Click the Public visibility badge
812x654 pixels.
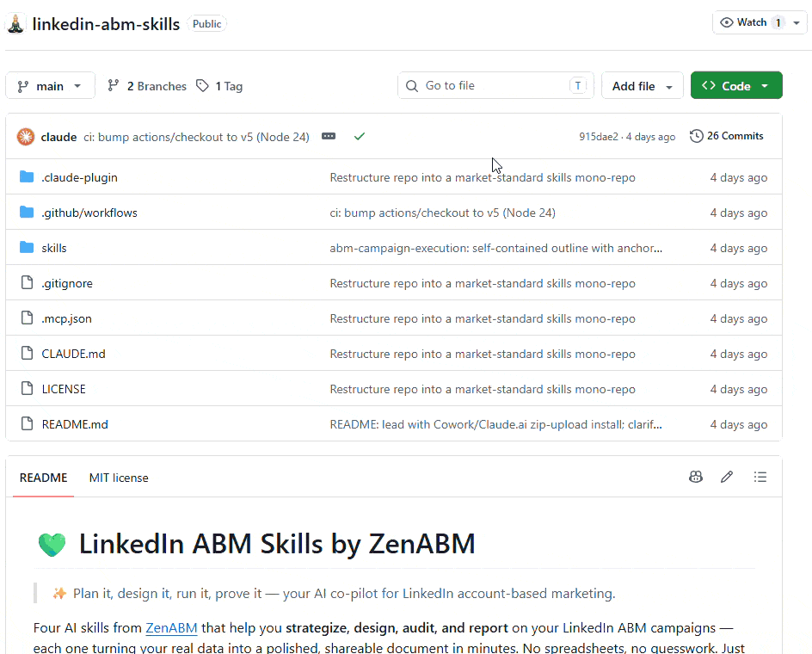pyautogui.click(x=206, y=24)
